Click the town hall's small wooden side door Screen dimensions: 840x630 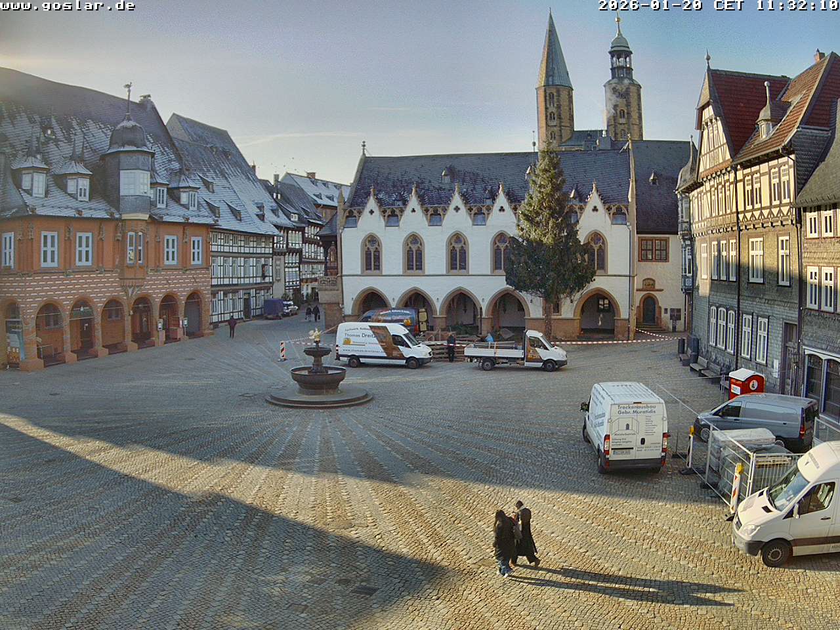(x=649, y=310)
